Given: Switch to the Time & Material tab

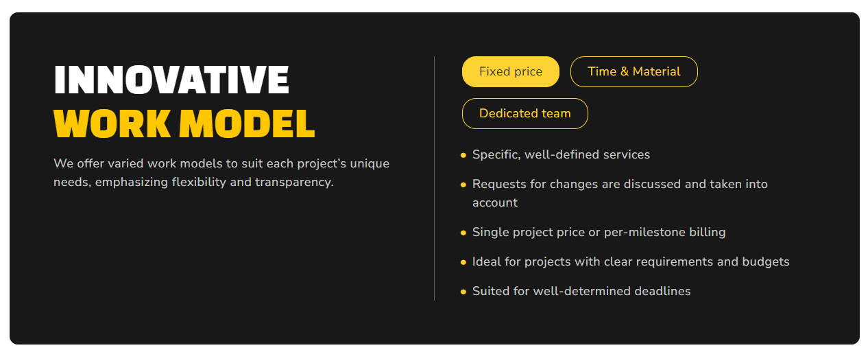Looking at the screenshot, I should tap(634, 71).
